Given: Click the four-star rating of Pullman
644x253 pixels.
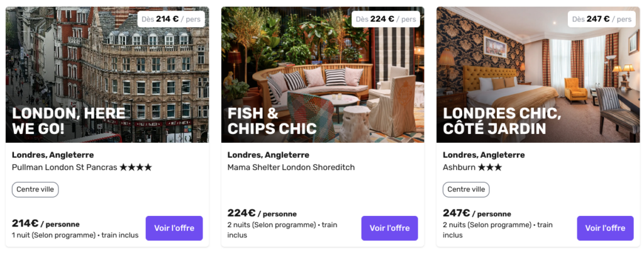Looking at the screenshot, I should point(136,167).
